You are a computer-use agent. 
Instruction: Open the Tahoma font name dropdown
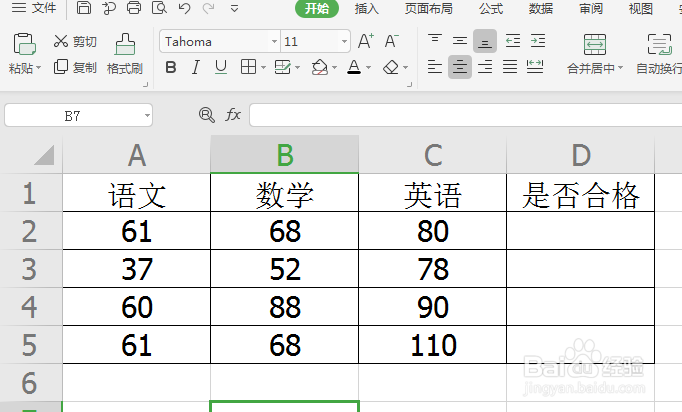coord(274,42)
